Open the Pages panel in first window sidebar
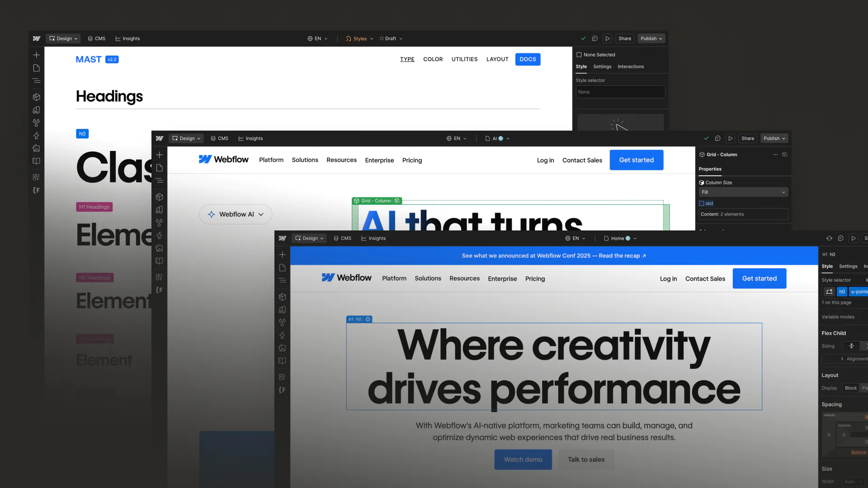Screen dimensions: 868x488 (36, 68)
